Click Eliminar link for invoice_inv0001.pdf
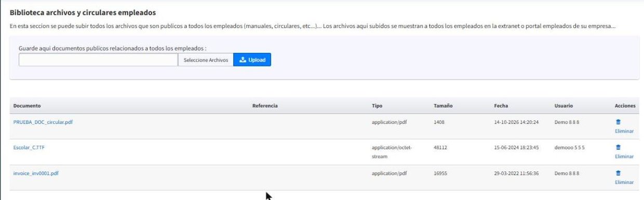The height and width of the screenshot is (200, 644). pos(624,182)
